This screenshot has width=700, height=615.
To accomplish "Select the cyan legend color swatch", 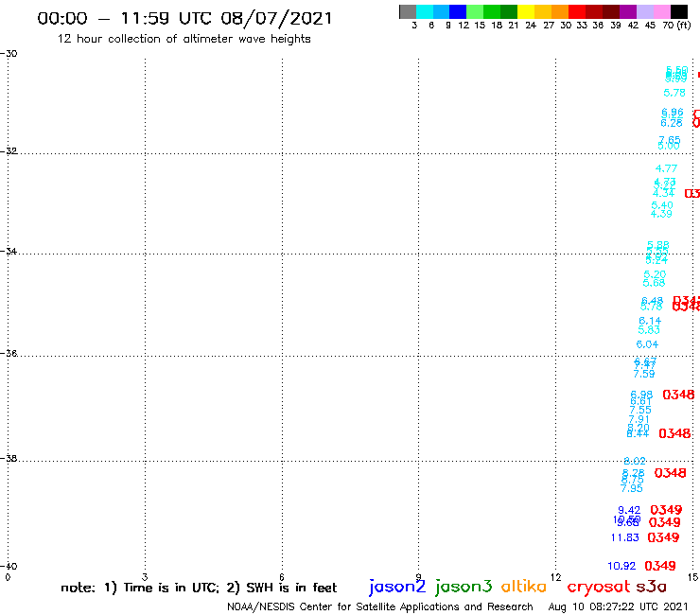I will pos(425,11).
